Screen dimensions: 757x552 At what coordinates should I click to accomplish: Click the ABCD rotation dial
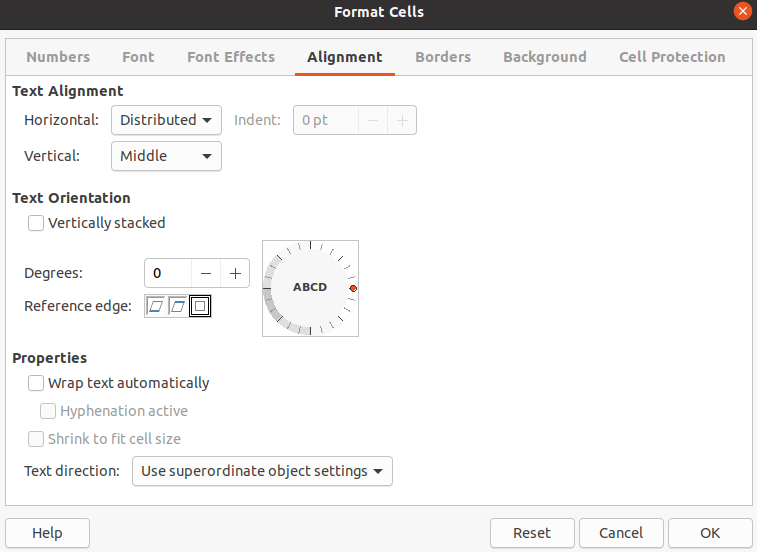(310, 288)
